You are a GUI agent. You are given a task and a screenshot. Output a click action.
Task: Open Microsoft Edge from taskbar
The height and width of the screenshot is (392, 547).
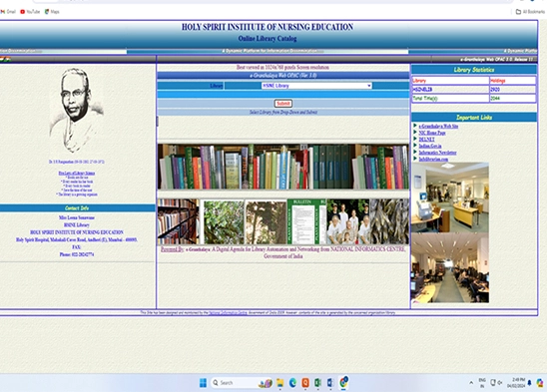point(292,383)
